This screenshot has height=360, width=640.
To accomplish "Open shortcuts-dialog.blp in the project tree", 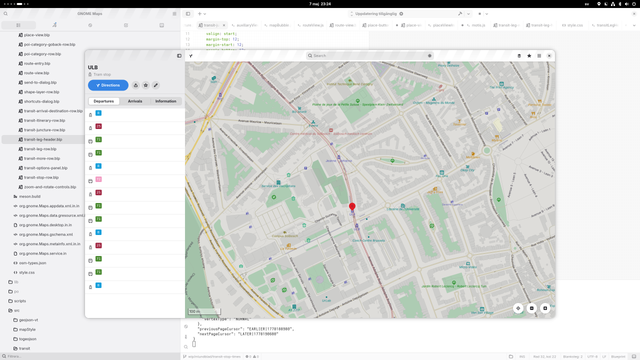I will point(42,102).
